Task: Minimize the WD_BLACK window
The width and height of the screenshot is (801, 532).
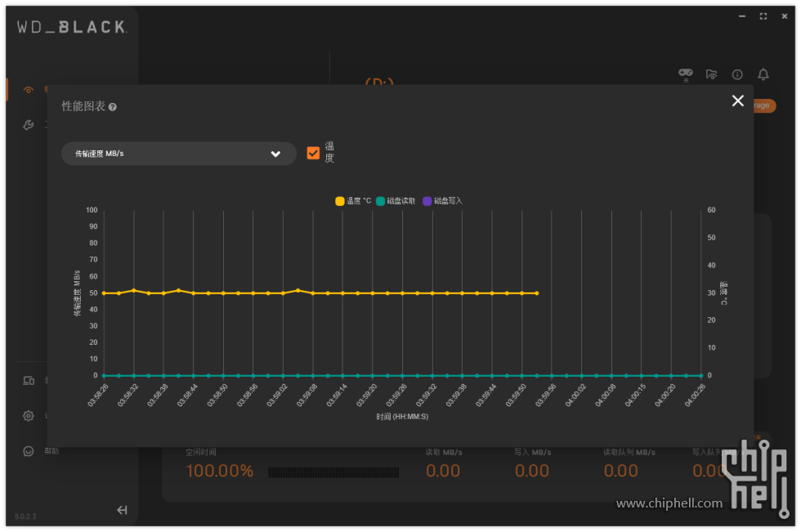Action: tap(742, 16)
